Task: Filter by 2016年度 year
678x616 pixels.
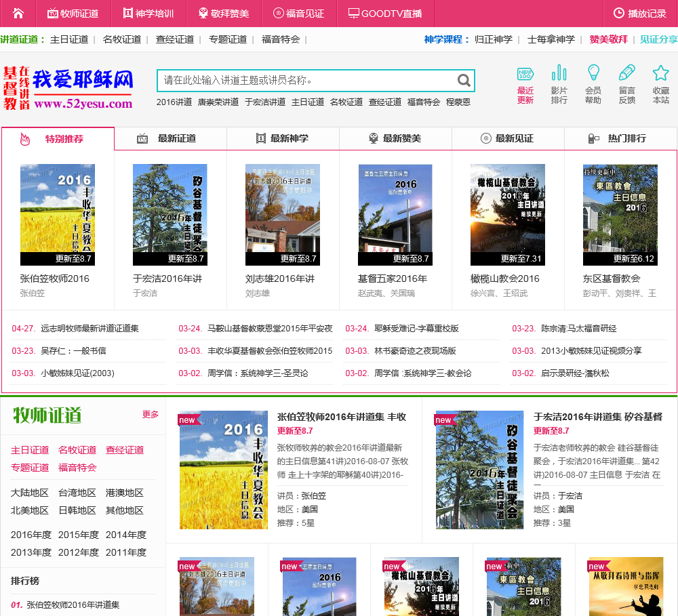Action: pos(31,535)
